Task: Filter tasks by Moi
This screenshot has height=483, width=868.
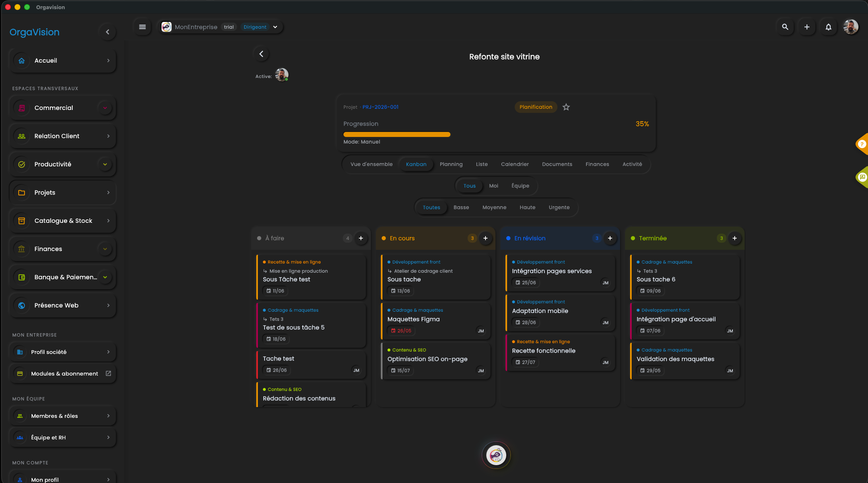Action: click(x=493, y=186)
